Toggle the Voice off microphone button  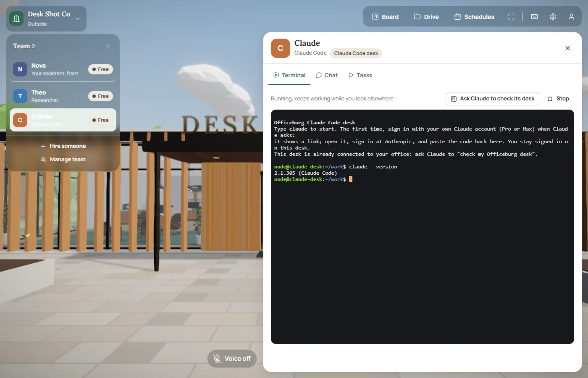[232, 359]
